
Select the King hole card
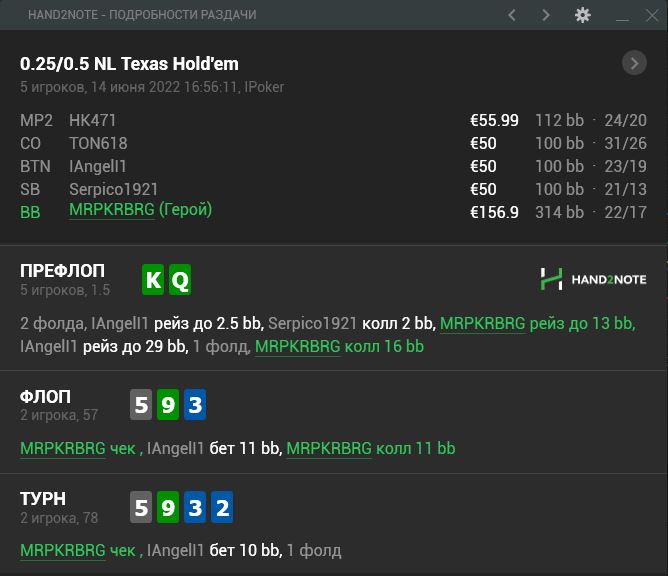pos(152,280)
